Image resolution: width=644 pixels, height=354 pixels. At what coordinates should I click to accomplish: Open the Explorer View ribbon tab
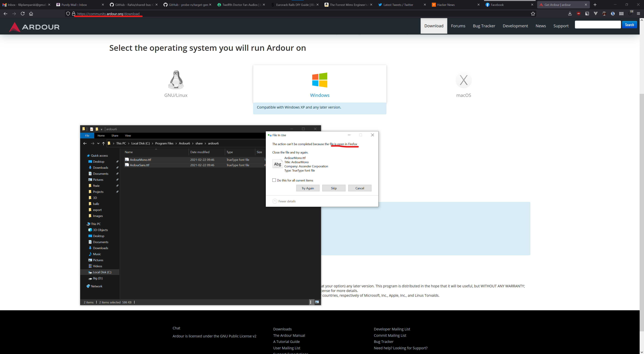128,136
